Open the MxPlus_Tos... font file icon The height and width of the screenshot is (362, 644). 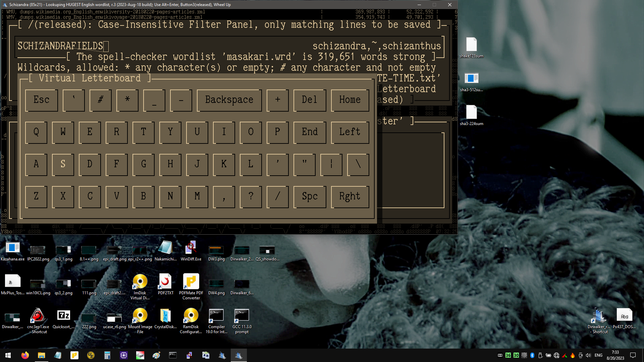[13, 285]
